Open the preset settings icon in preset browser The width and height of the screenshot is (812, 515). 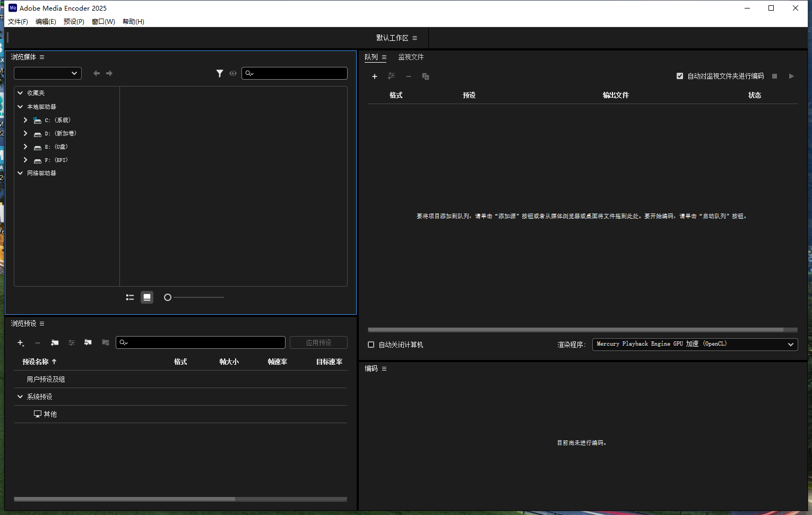[72, 342]
